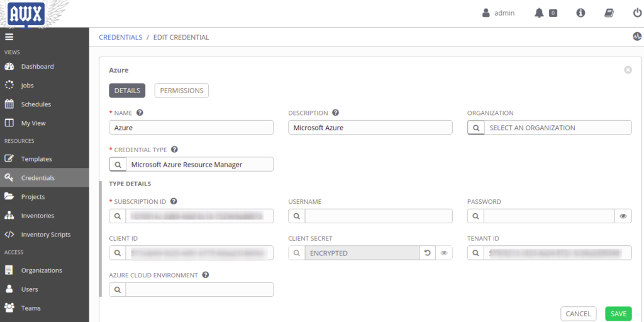Click the USERNAME lookup icon

click(297, 216)
